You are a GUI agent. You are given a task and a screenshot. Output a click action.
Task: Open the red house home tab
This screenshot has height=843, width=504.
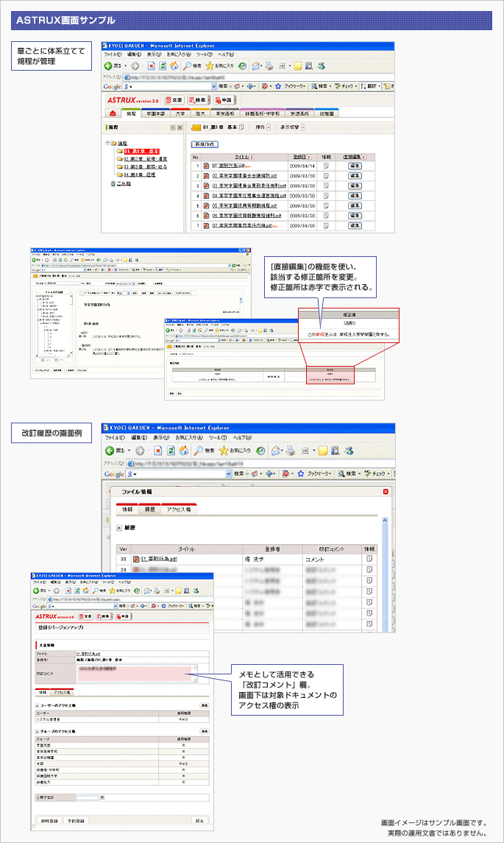tap(113, 113)
